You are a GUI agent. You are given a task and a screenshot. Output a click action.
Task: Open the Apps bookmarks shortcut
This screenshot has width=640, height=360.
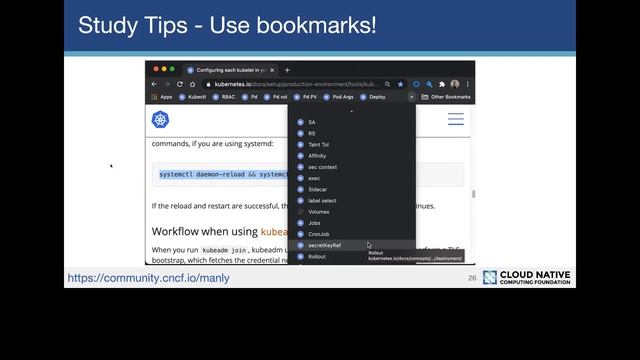[162, 97]
